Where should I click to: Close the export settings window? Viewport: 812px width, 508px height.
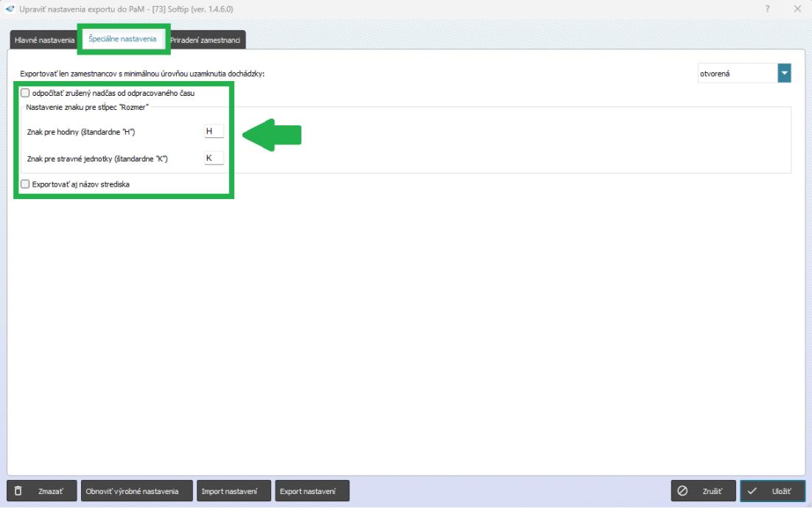click(797, 8)
